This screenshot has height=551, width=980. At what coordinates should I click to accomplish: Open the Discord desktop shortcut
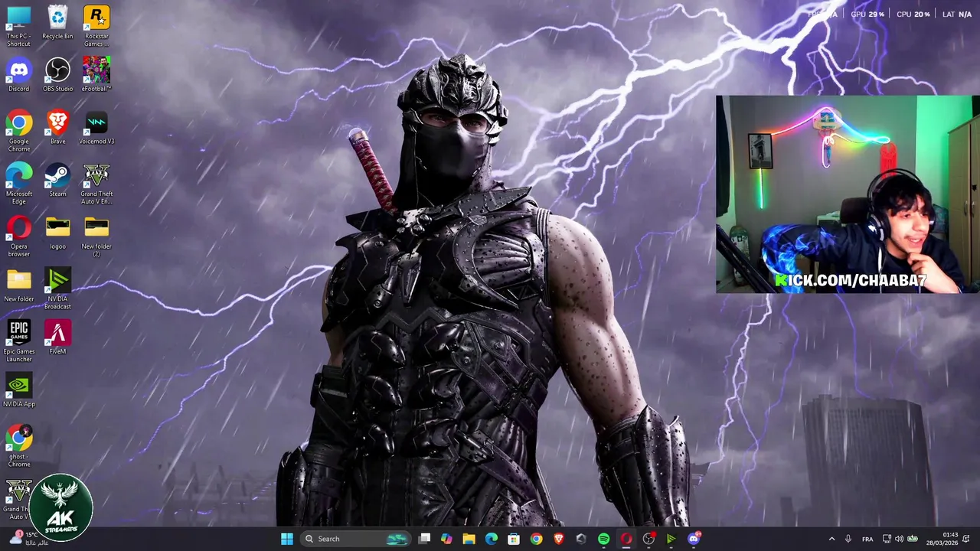pyautogui.click(x=18, y=75)
